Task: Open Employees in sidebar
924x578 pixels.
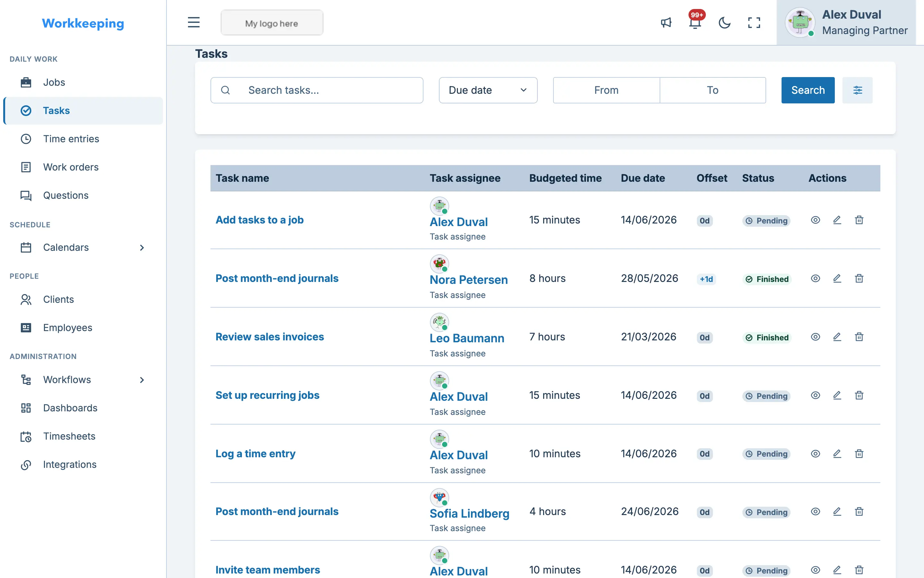Action: pyautogui.click(x=83, y=328)
